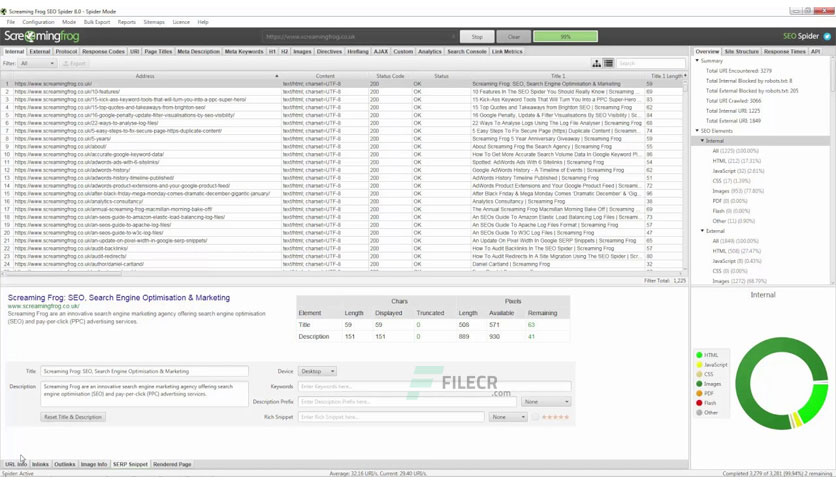Open the Bulk Export menu

[x=97, y=22]
